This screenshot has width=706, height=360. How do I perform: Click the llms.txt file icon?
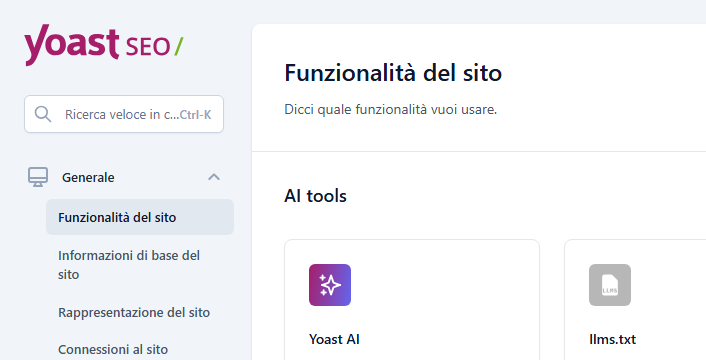click(x=610, y=285)
